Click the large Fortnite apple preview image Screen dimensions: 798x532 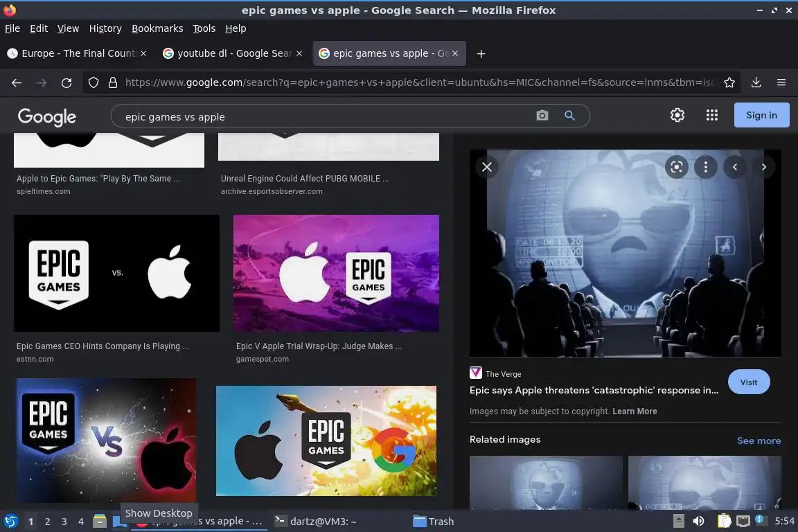(x=625, y=254)
